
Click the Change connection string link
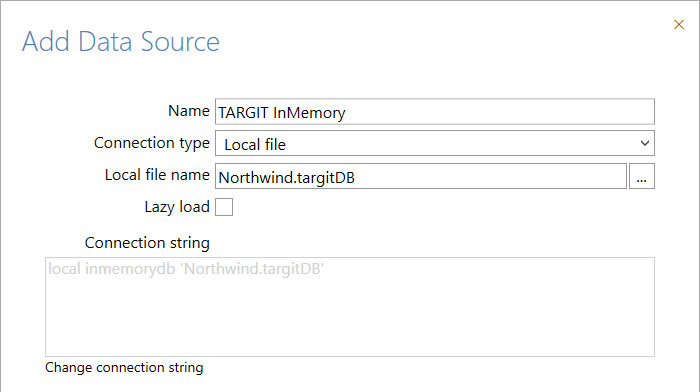click(124, 367)
